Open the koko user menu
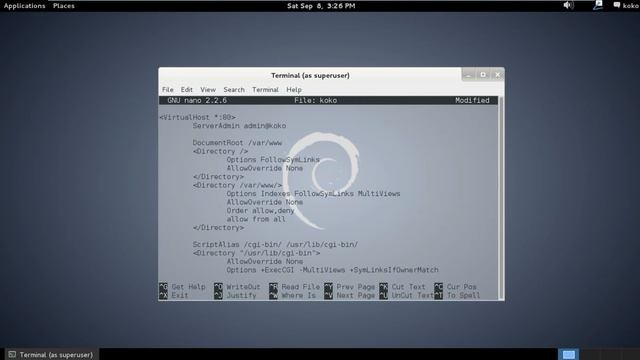640x360 pixels. [x=631, y=6]
